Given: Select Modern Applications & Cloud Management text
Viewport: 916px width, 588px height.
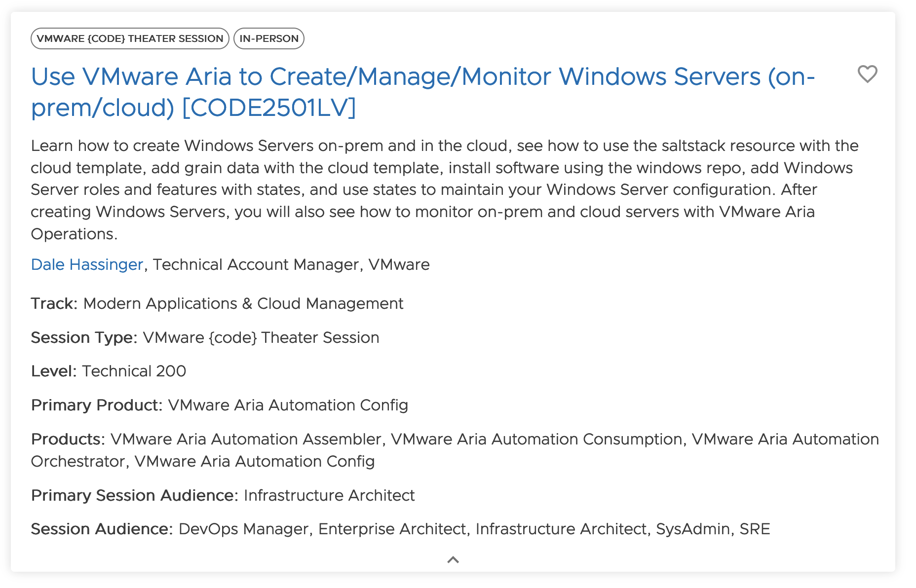Looking at the screenshot, I should 243,303.
